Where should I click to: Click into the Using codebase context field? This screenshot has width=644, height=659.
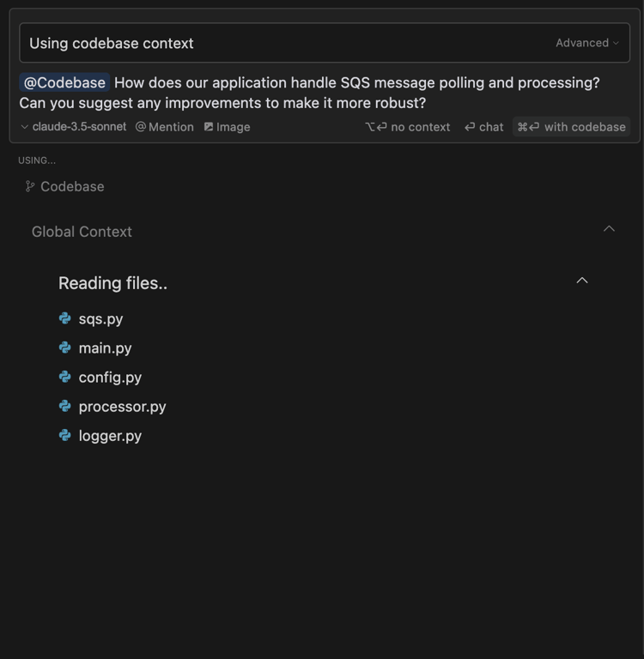(x=325, y=43)
